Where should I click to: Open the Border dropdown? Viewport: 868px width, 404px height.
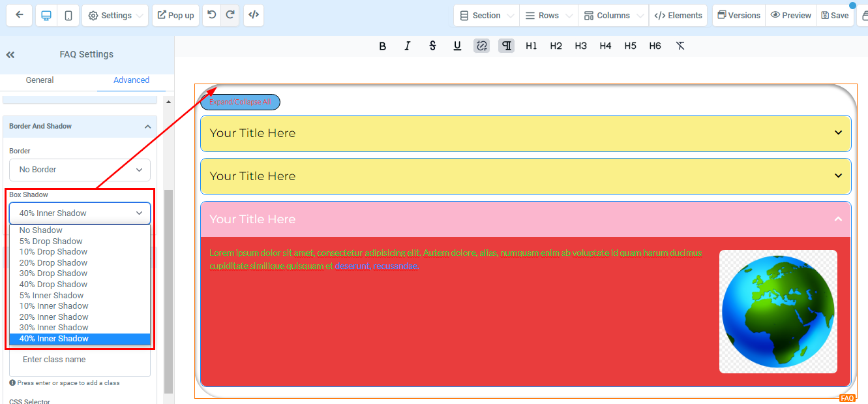80,170
